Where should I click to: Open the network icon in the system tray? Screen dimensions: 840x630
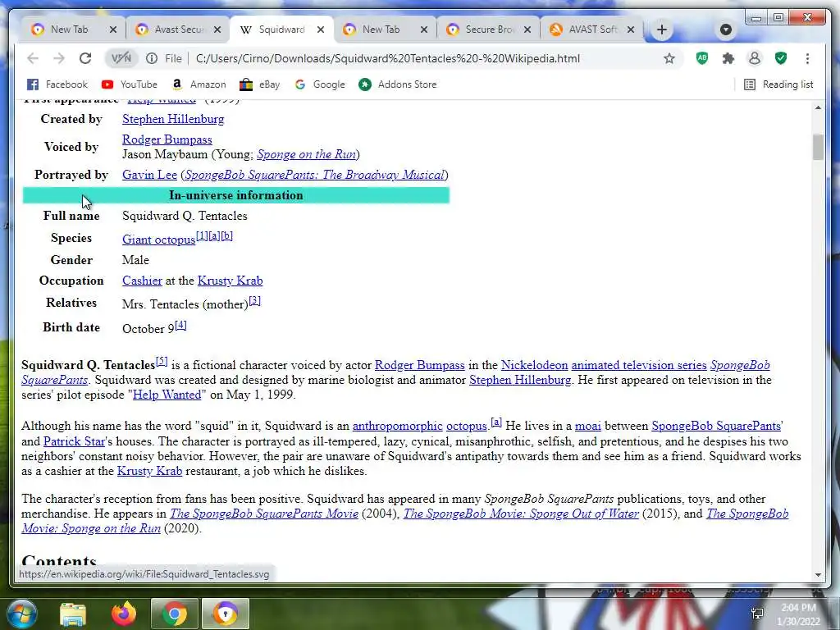[757, 614]
